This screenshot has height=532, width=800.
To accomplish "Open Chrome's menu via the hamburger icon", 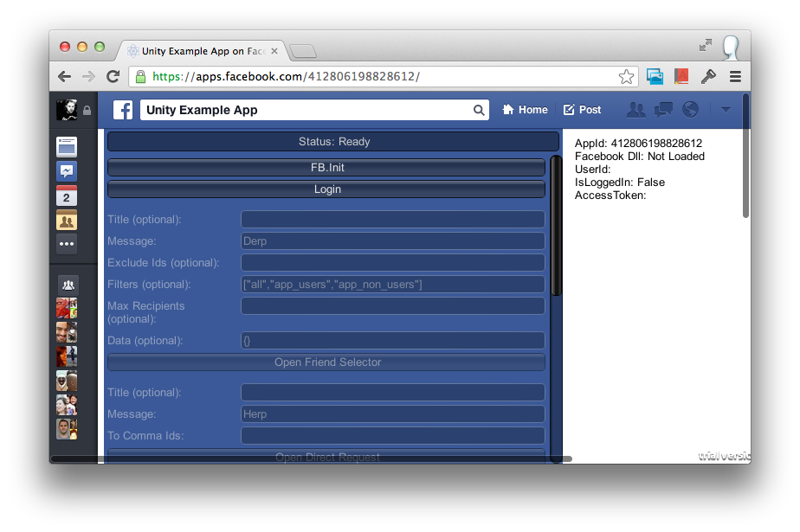I will [735, 77].
